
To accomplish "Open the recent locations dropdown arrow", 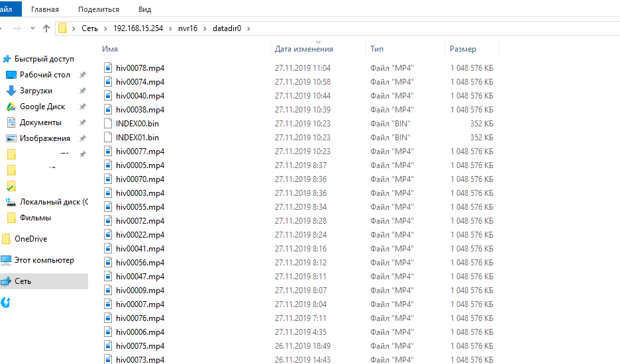I will point(33,28).
